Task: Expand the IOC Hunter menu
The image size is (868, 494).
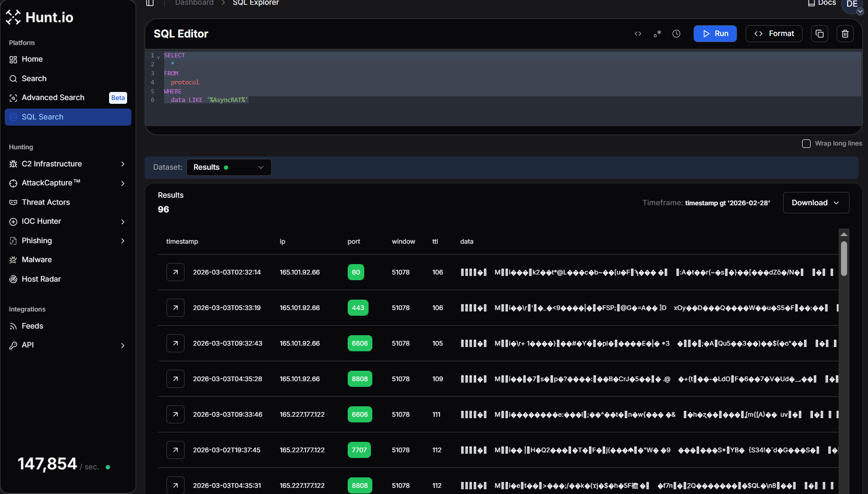Action: pyautogui.click(x=123, y=222)
